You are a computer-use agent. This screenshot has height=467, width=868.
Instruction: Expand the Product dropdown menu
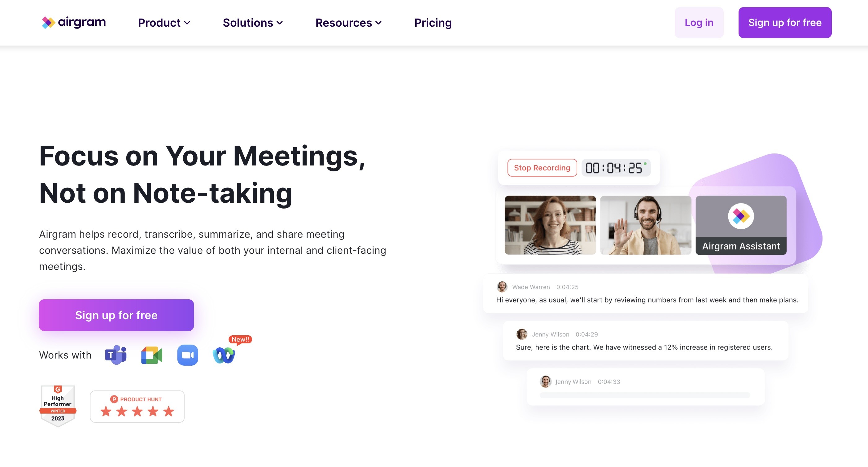(164, 23)
